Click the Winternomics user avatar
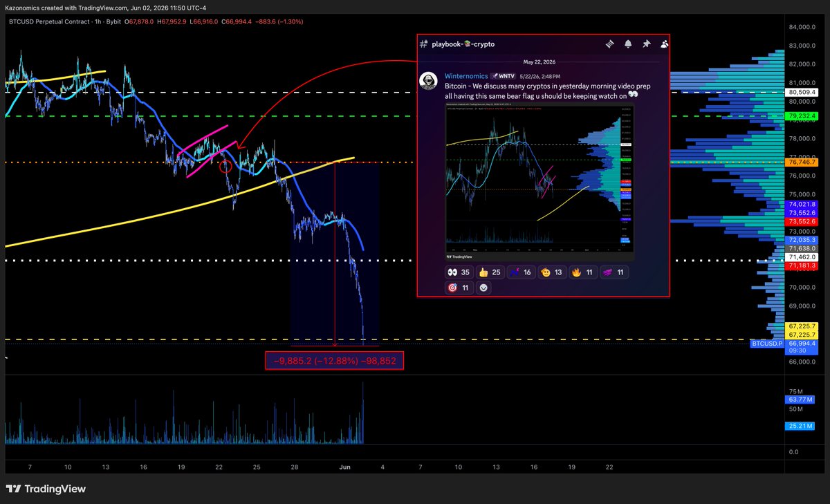Screen dimensions: 830x504 (429, 81)
